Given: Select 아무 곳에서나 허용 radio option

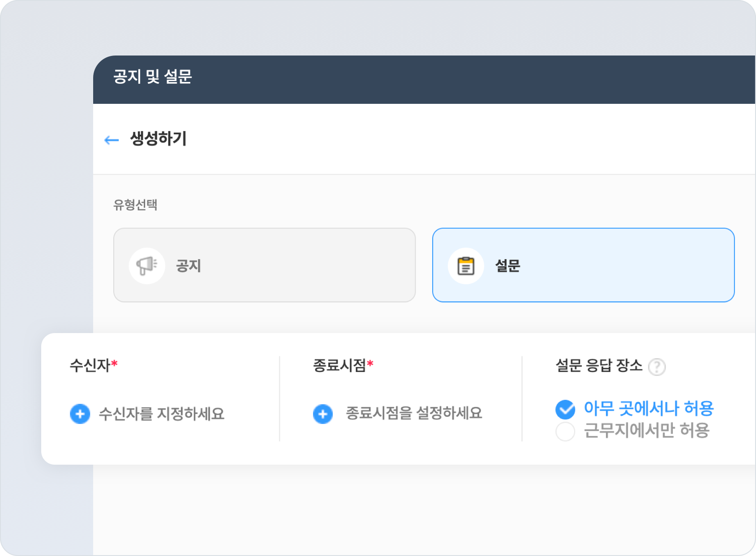Looking at the screenshot, I should 565,409.
